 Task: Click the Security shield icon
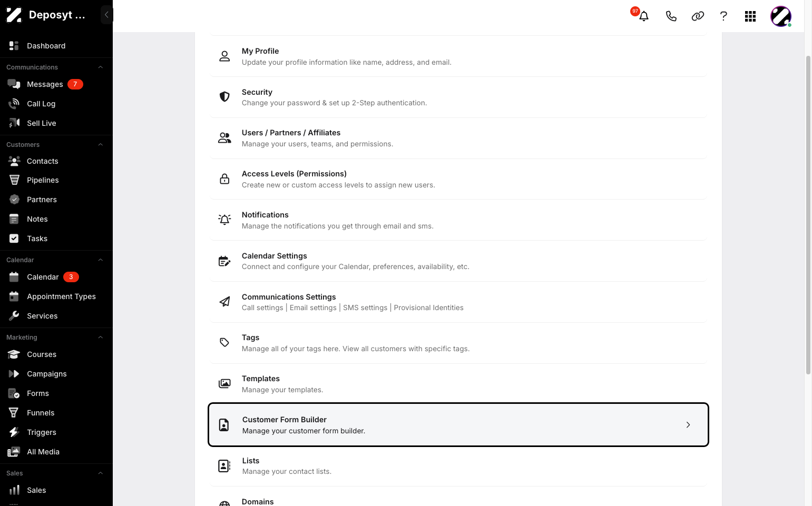pos(224,97)
